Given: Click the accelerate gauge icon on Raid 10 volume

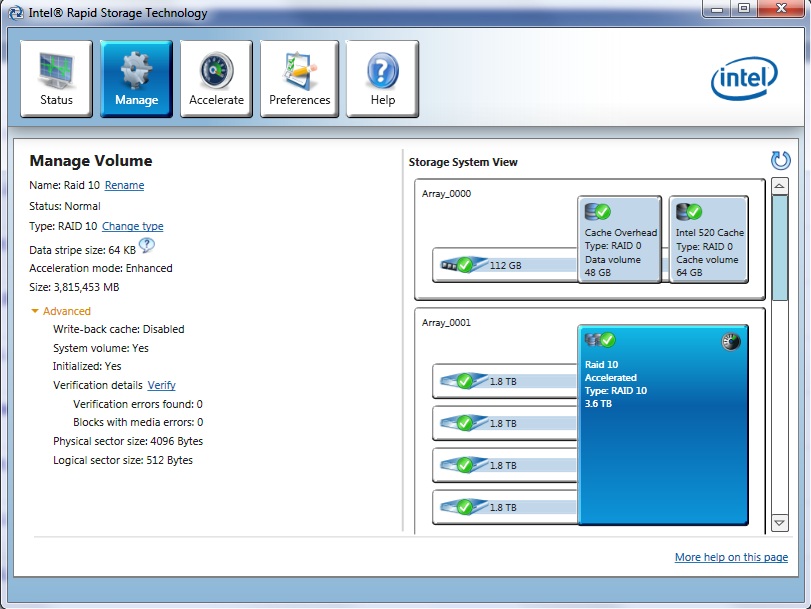Looking at the screenshot, I should (x=731, y=342).
